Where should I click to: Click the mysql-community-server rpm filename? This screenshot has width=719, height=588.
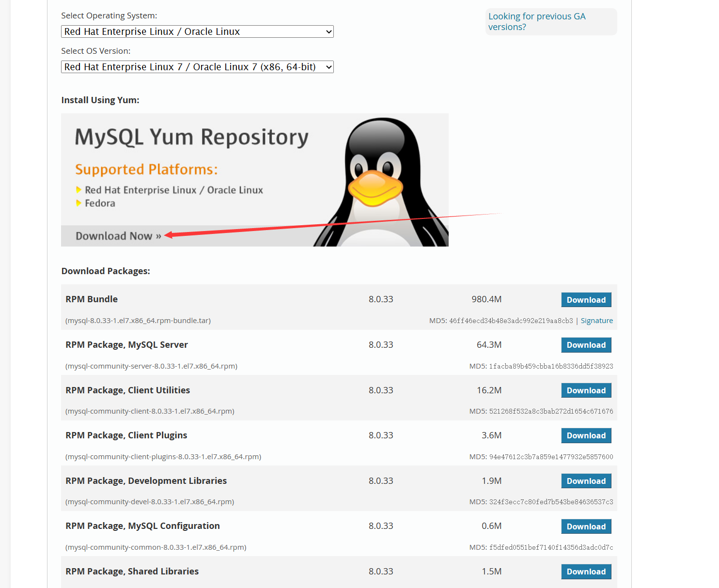(151, 366)
